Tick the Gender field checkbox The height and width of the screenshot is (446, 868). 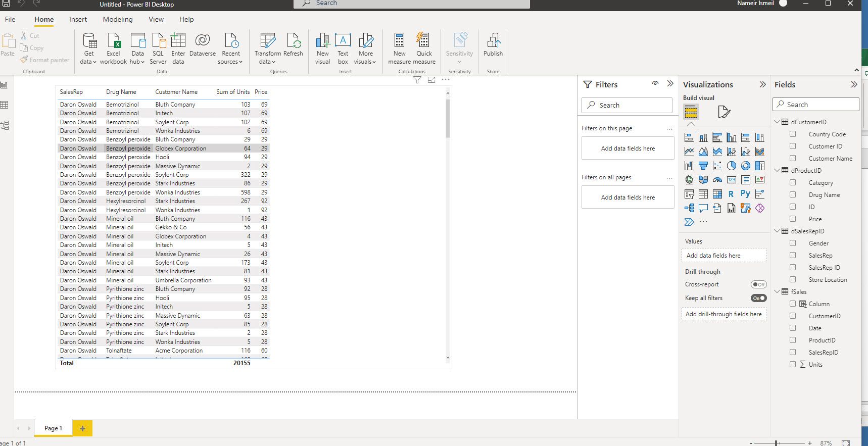[793, 243]
